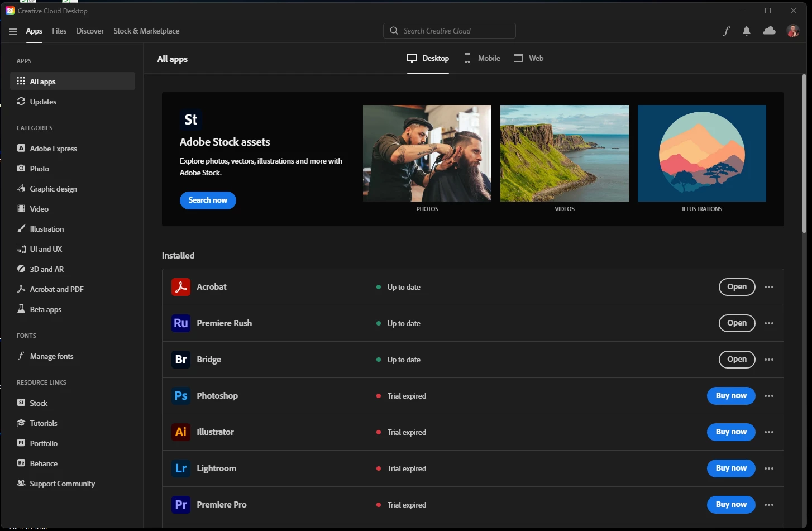Click Buy now for Photoshop
This screenshot has width=812, height=531.
[731, 396]
